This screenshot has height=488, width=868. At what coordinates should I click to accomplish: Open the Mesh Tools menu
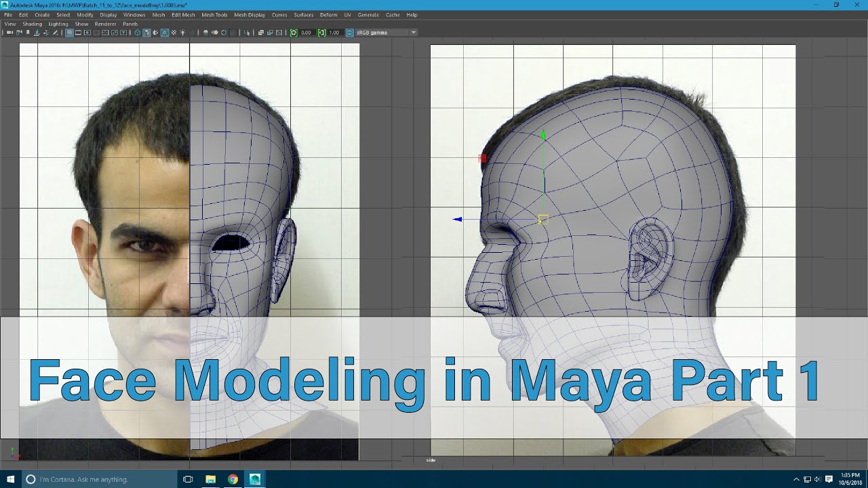(214, 14)
